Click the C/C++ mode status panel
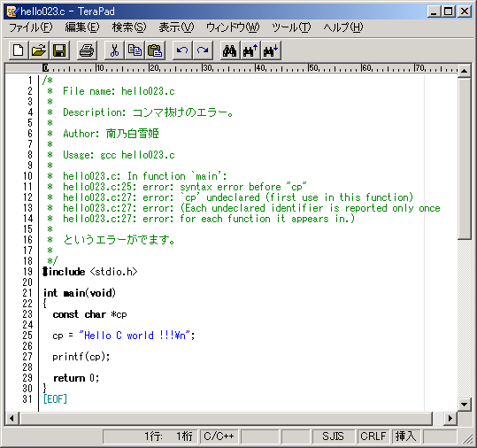 (x=219, y=436)
